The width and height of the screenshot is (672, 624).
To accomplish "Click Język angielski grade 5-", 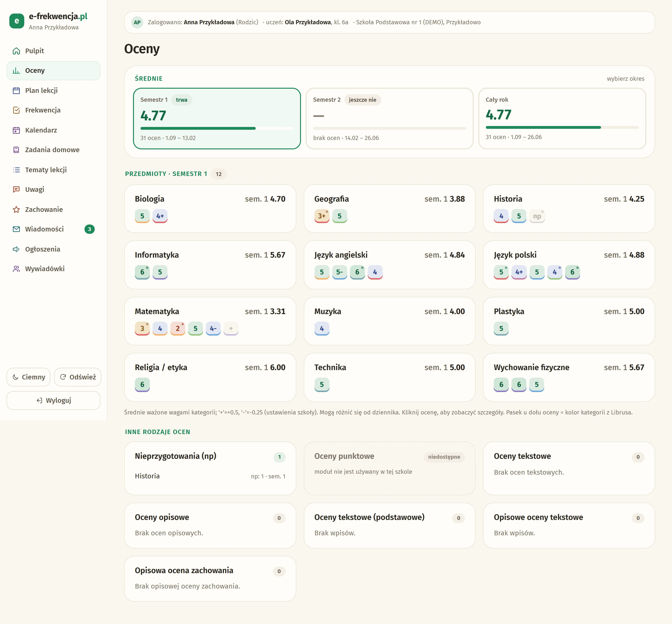I will pyautogui.click(x=339, y=272).
